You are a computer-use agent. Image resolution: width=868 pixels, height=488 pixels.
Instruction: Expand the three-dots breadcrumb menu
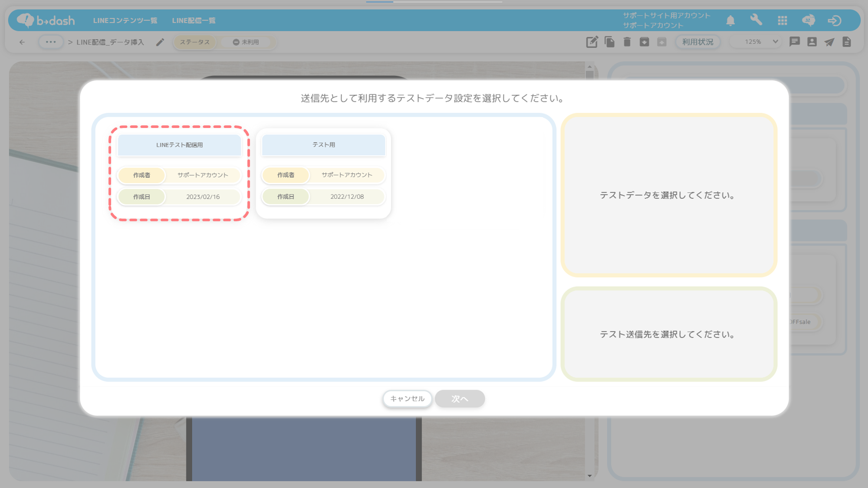point(51,42)
